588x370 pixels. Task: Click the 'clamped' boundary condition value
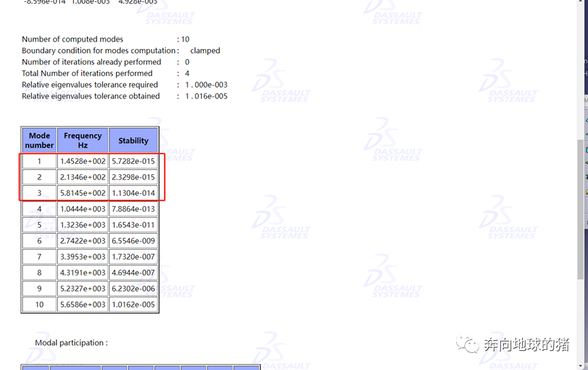[205, 50]
